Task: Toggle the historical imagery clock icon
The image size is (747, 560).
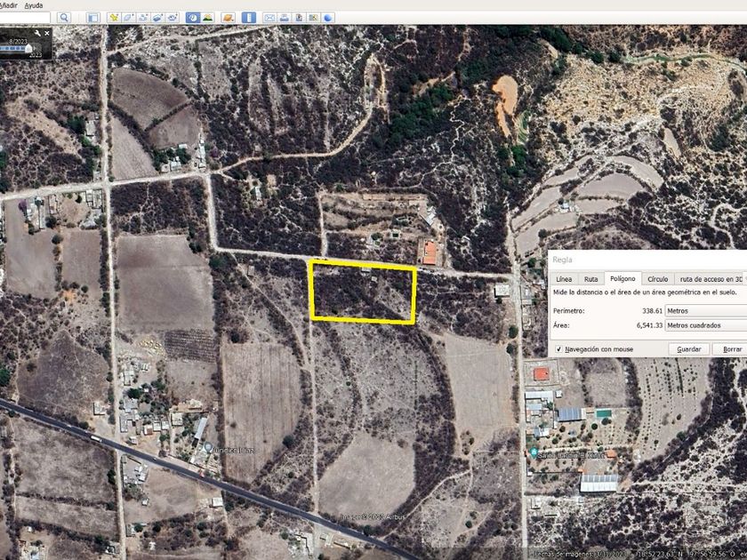Action: (193, 18)
